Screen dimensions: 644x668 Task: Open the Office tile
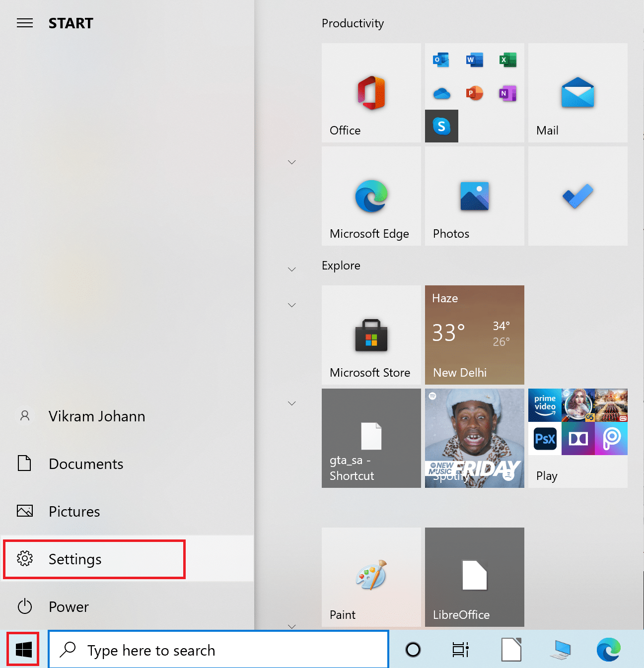[x=371, y=93]
